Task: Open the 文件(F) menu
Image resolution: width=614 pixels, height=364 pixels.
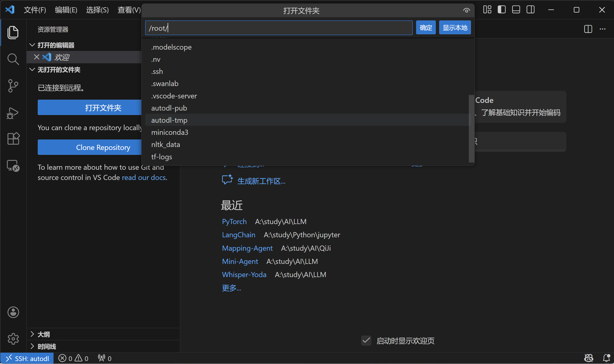Action: pyautogui.click(x=35, y=10)
